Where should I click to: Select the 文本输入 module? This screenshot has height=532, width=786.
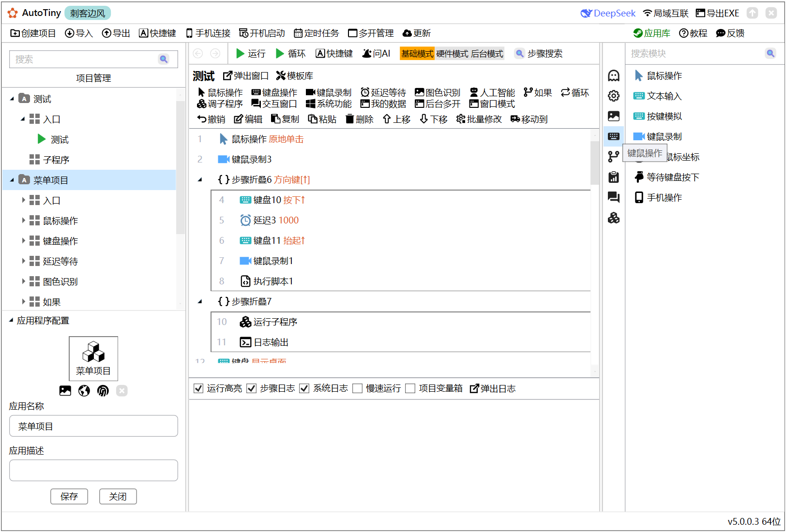[657, 96]
